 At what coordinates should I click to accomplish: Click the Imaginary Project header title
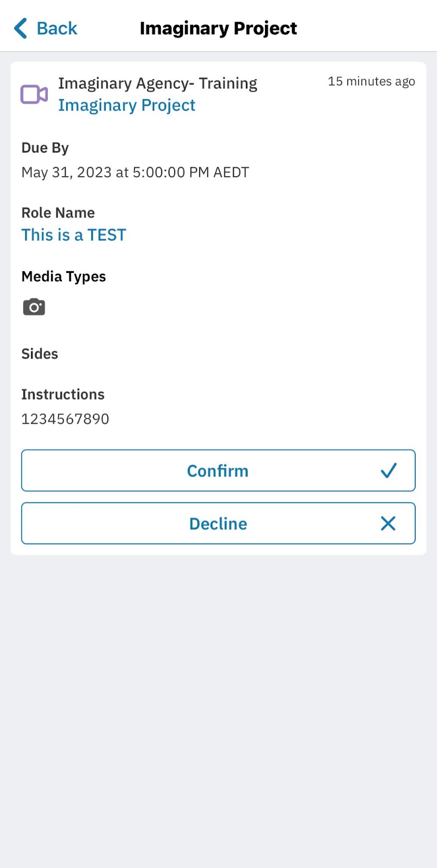[218, 28]
